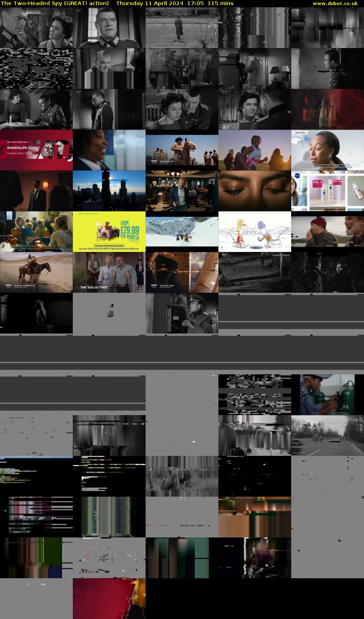Open thumbnail of woman and officer by candle

tap(36, 109)
